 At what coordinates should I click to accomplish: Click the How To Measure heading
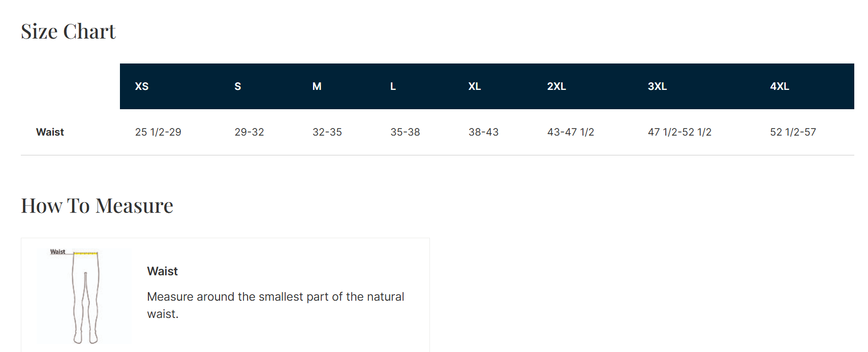coord(97,206)
